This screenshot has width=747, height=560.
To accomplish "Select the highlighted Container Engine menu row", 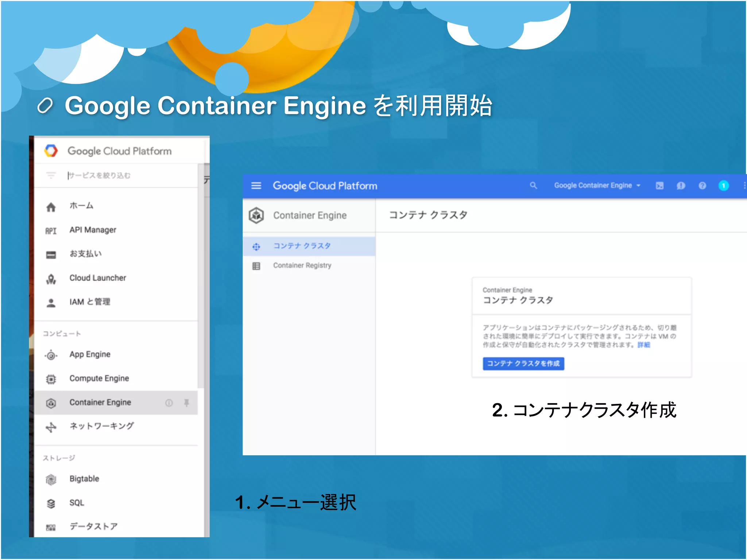I will coord(116,402).
